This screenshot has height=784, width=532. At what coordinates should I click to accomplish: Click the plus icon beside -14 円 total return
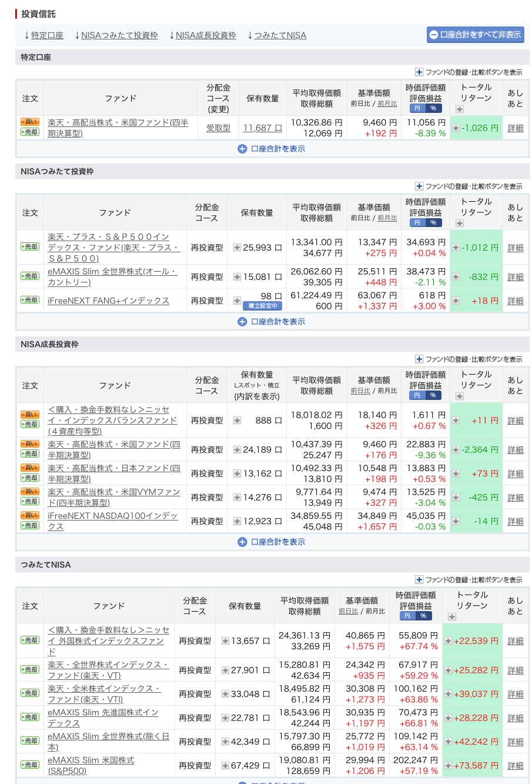click(456, 522)
